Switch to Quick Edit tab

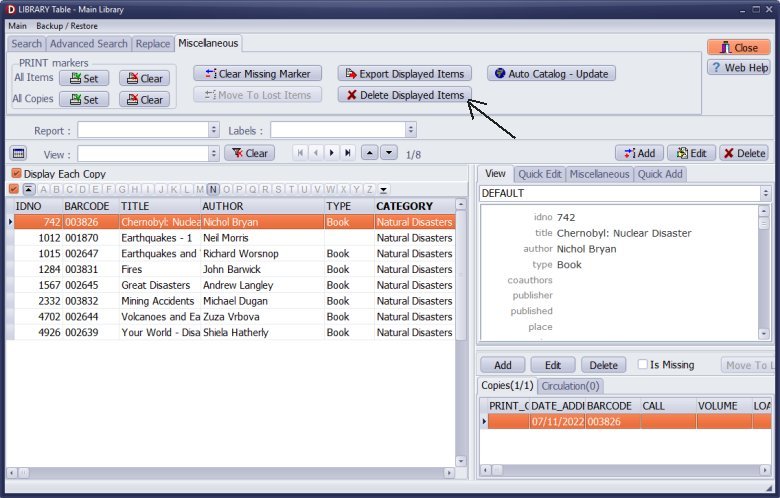540,174
